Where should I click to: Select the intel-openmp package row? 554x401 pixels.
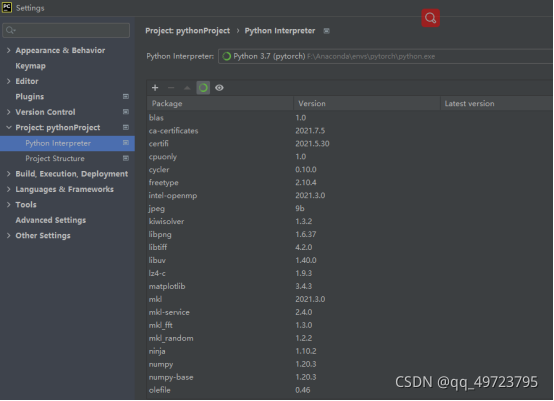coord(350,195)
